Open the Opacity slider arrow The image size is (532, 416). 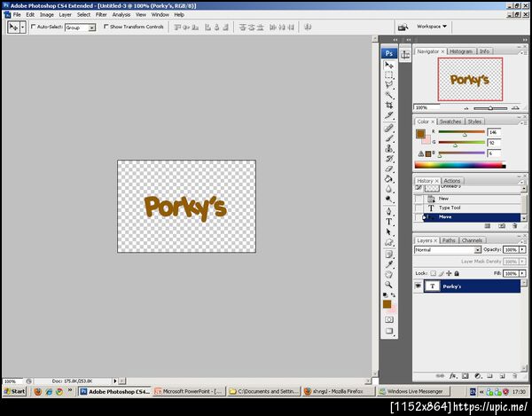522,250
